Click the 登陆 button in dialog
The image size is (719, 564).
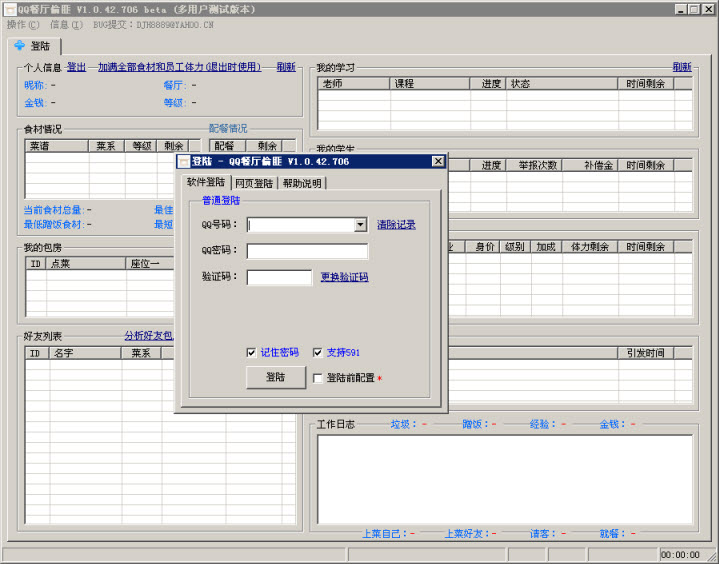point(276,377)
